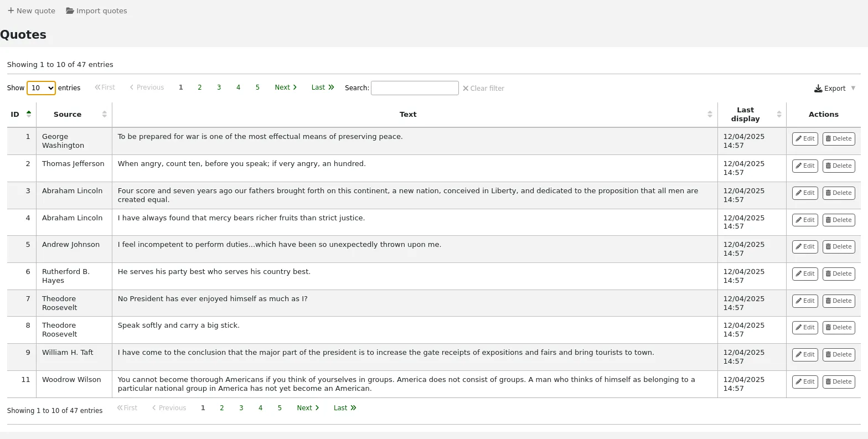Click Clear filter next to search
868x439 pixels.
point(483,88)
